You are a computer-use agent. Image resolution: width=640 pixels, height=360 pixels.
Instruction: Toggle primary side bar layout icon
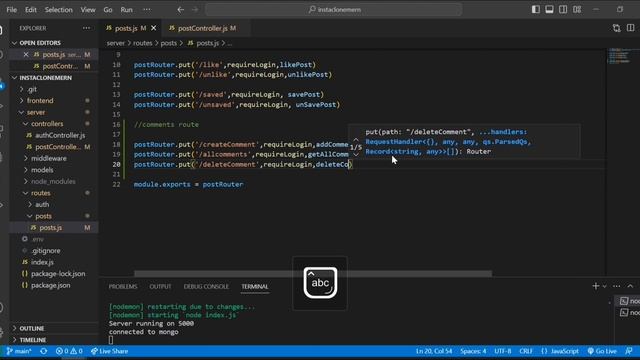click(x=536, y=9)
